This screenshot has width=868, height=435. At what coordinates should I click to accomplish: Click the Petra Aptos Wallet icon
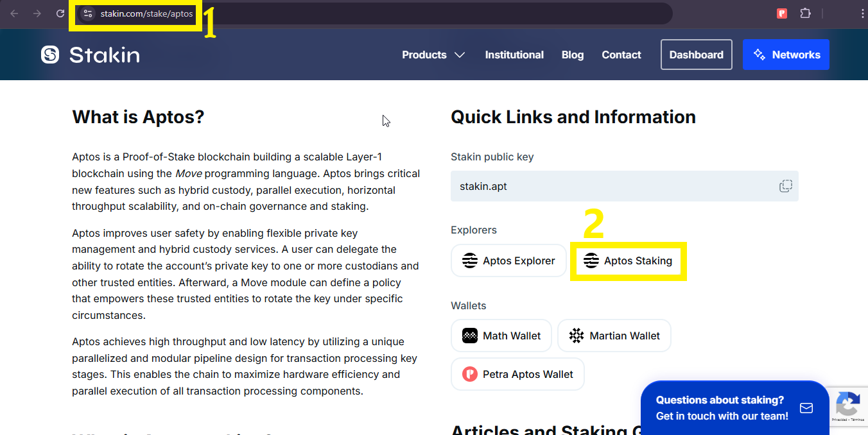[470, 374]
